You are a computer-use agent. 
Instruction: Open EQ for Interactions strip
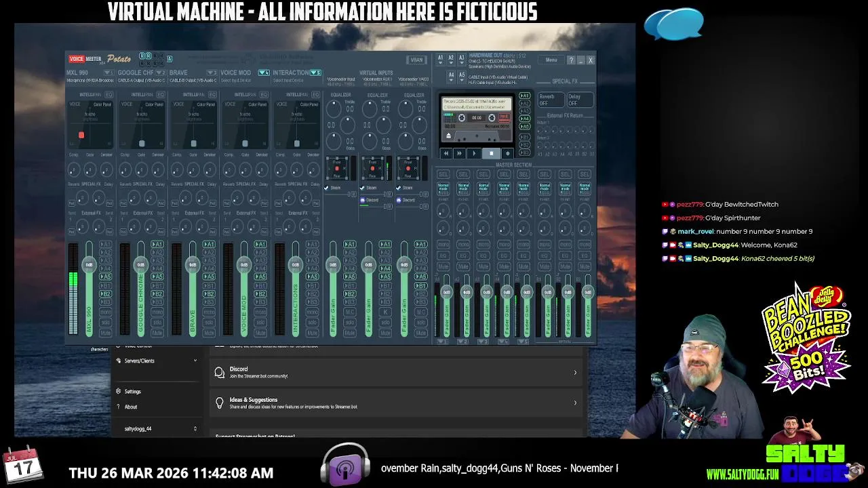point(315,95)
